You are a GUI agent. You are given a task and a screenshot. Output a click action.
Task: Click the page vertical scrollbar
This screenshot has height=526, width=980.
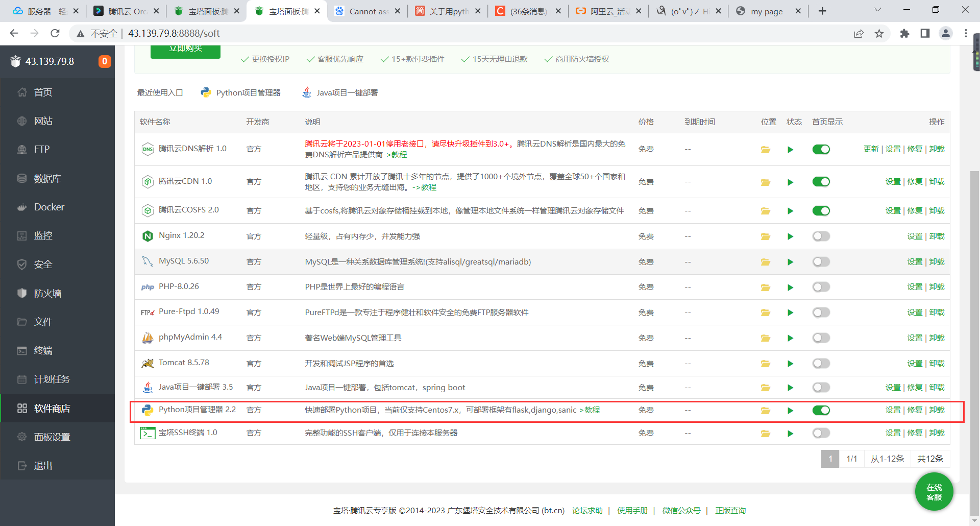click(974, 342)
